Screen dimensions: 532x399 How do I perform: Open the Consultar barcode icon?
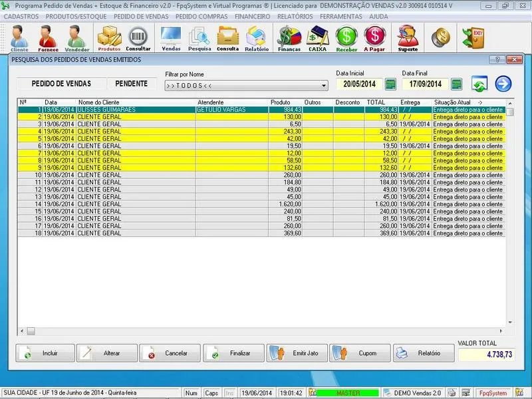pos(138,38)
